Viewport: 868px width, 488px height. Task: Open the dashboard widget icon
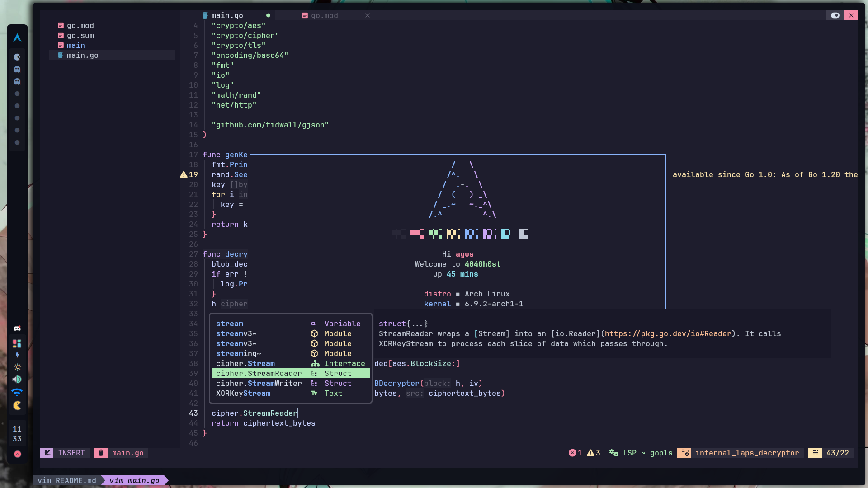coord(17,343)
